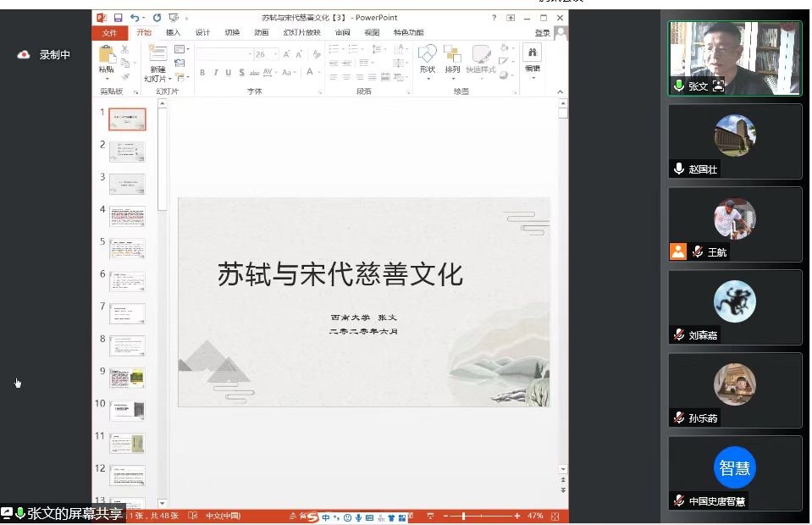Image resolution: width=812 pixels, height=525 pixels.
Task: Toggle Underline formatting
Action: pos(228,73)
